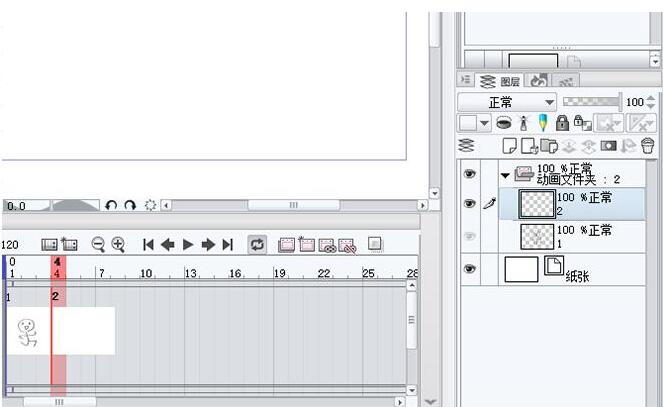The width and height of the screenshot is (663, 407).
Task: Click the play animation button
Action: 188,244
